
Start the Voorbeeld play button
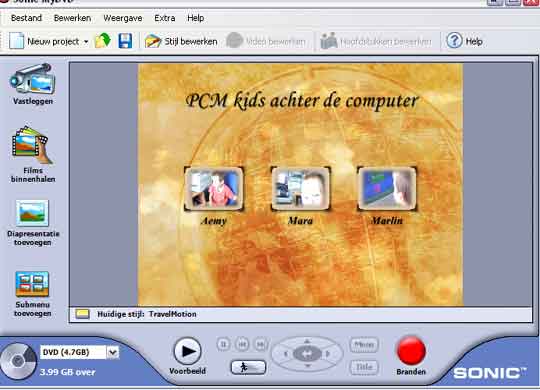pyautogui.click(x=187, y=351)
